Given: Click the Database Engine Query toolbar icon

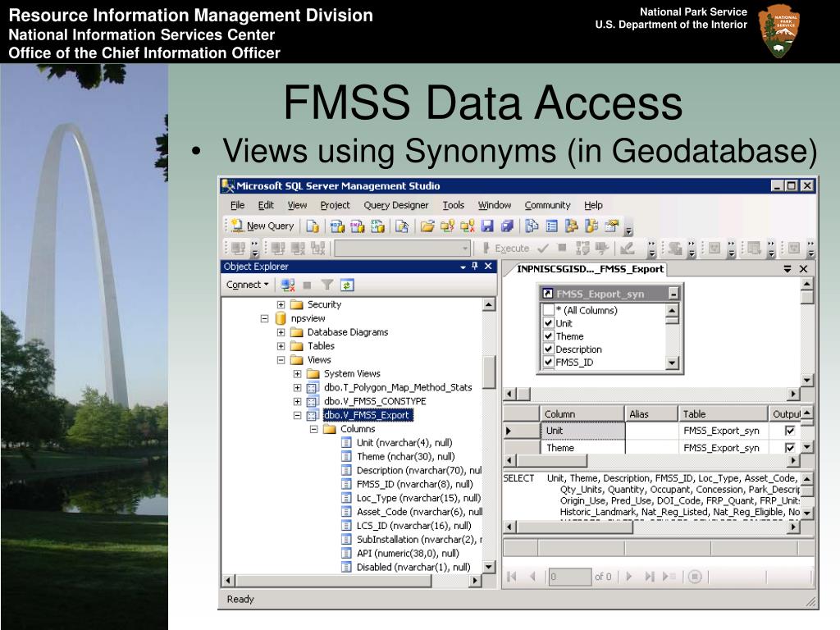Looking at the screenshot, I should coord(313,226).
